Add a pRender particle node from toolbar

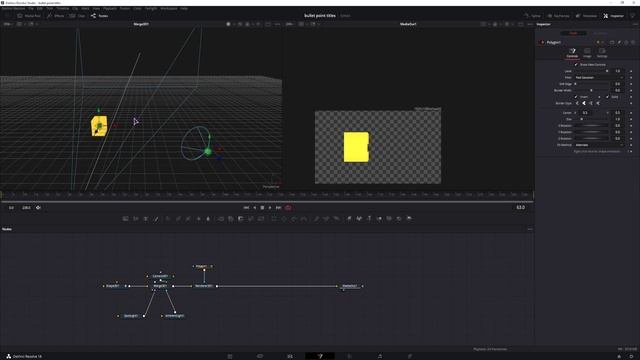coord(336,219)
